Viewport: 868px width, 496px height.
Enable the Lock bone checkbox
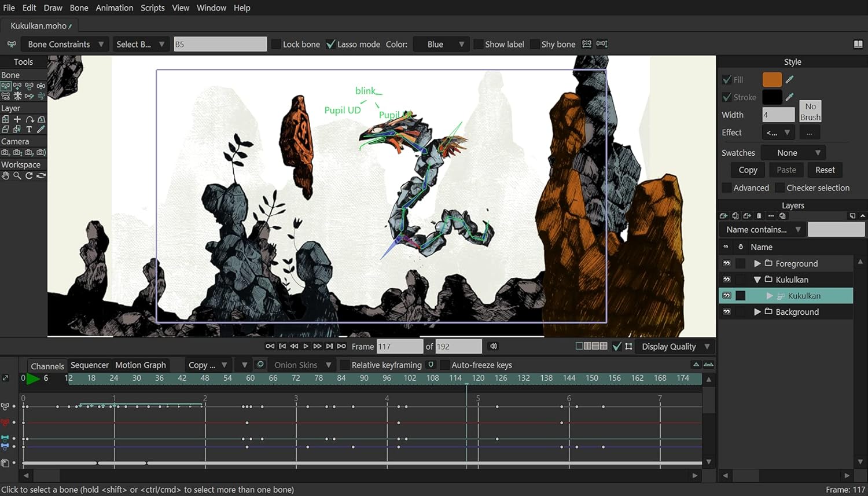(x=277, y=45)
